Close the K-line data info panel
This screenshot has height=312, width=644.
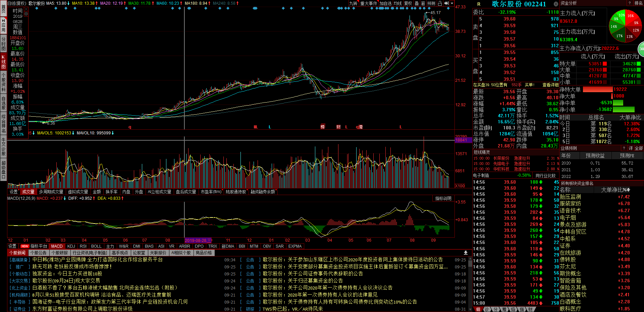pyautogui.click(x=26, y=10)
